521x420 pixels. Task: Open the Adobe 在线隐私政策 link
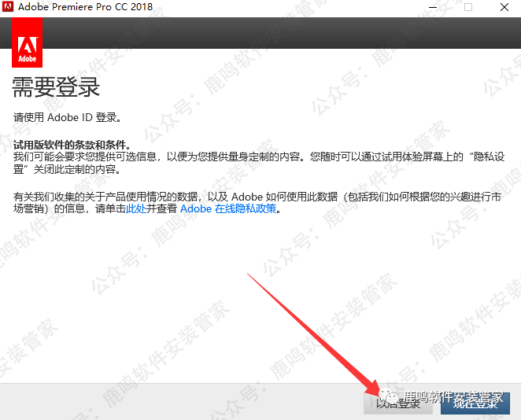[x=228, y=209]
